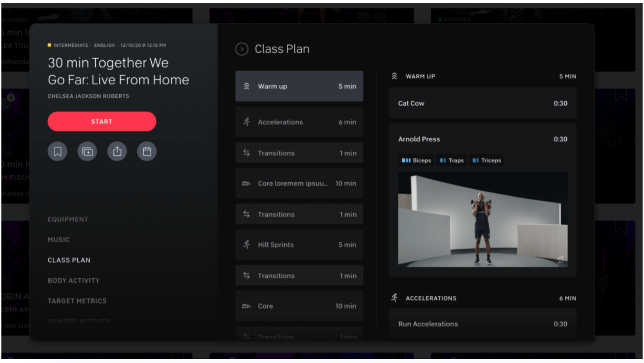Expand the Core segment lasting 10 min

coord(299,306)
